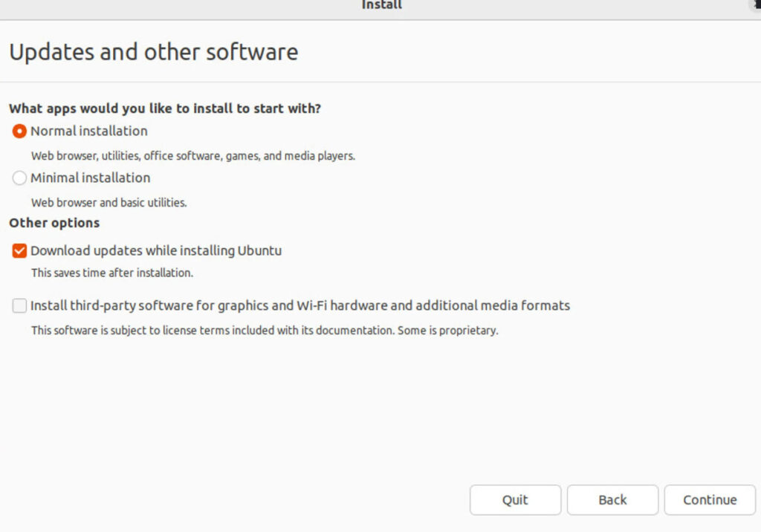This screenshot has height=532, width=761.
Task: Click the 'Web browser and basic utilities.' description
Action: pyautogui.click(x=109, y=202)
